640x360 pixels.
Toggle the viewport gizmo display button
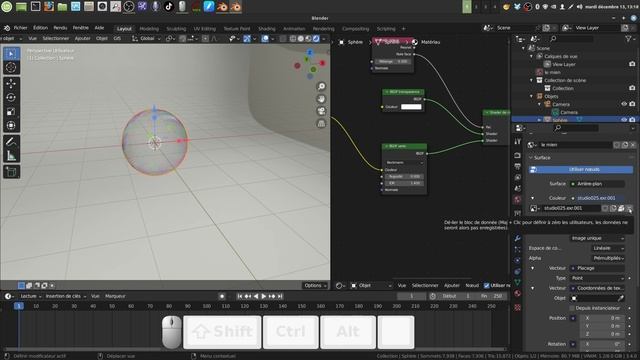point(247,38)
